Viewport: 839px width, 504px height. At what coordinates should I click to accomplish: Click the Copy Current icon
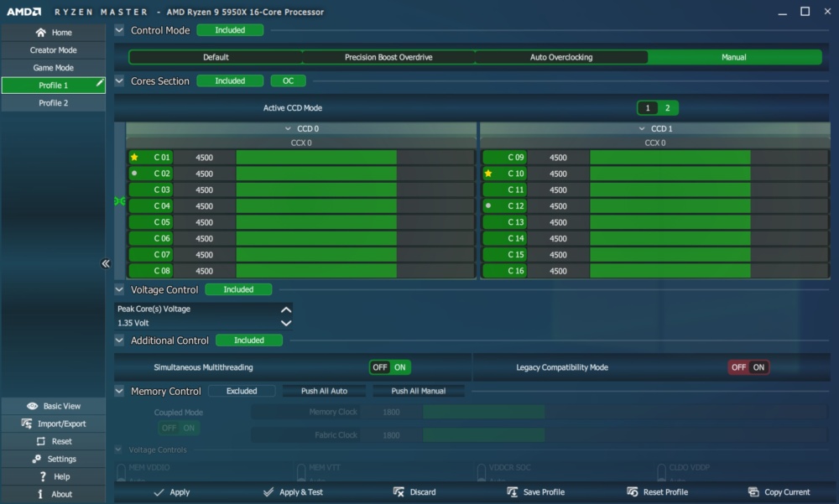click(x=753, y=492)
